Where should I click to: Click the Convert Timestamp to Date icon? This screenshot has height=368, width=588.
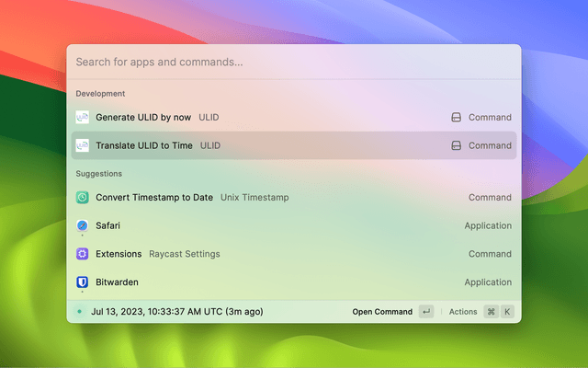(x=82, y=198)
